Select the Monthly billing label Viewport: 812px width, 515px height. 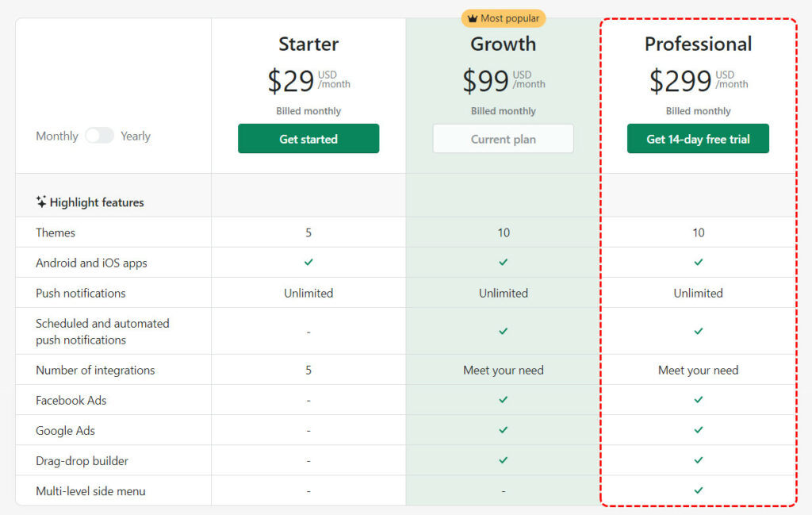tap(57, 136)
